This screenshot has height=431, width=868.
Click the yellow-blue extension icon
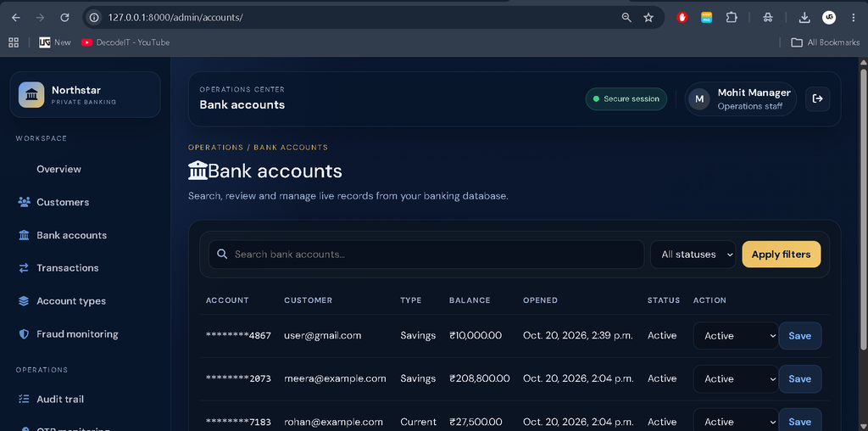706,18
